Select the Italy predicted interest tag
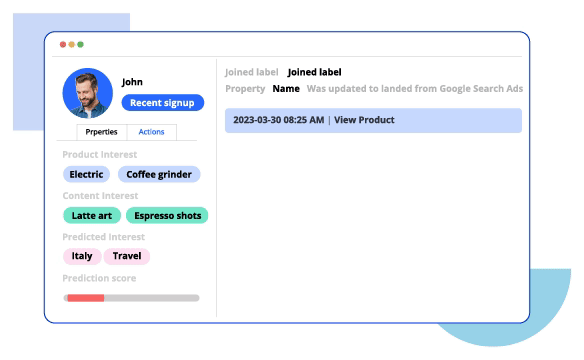Screen dimensions: 584x360 point(82,256)
